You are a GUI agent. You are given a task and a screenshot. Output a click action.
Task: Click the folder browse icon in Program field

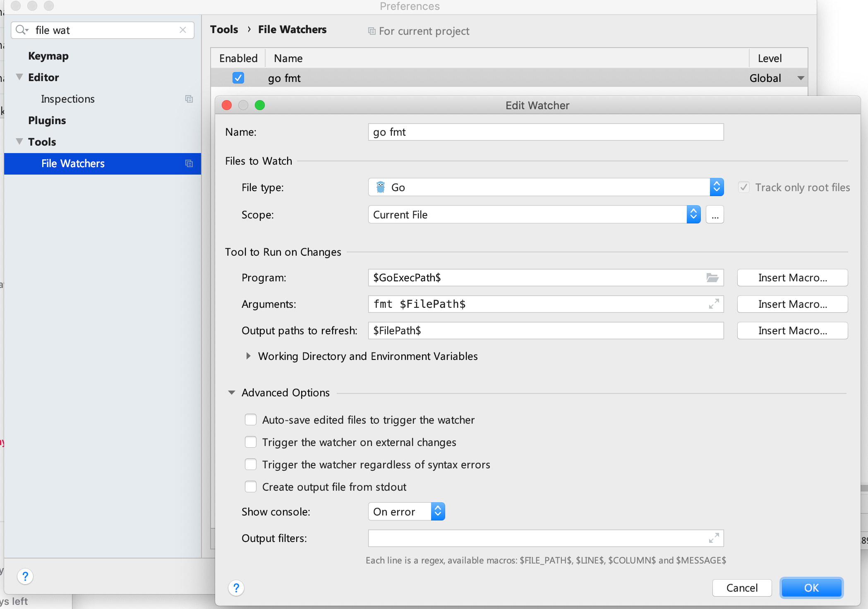(x=712, y=278)
